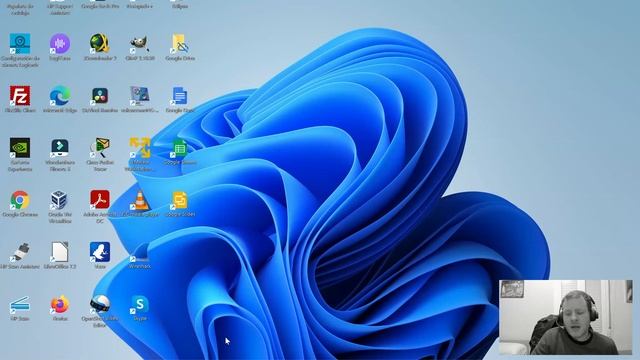
Task: Launch JDownloader 2 from the desktop
Action: point(100,44)
